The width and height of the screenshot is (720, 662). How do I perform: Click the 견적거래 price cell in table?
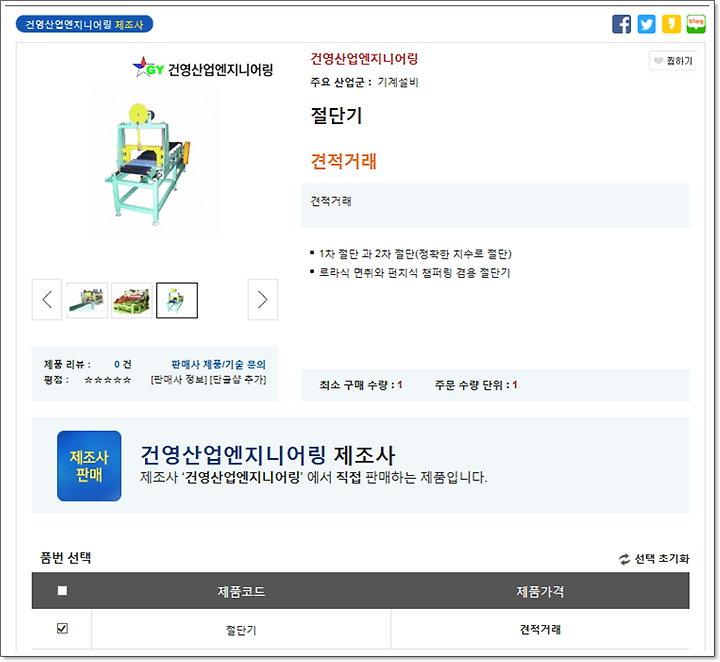click(540, 629)
